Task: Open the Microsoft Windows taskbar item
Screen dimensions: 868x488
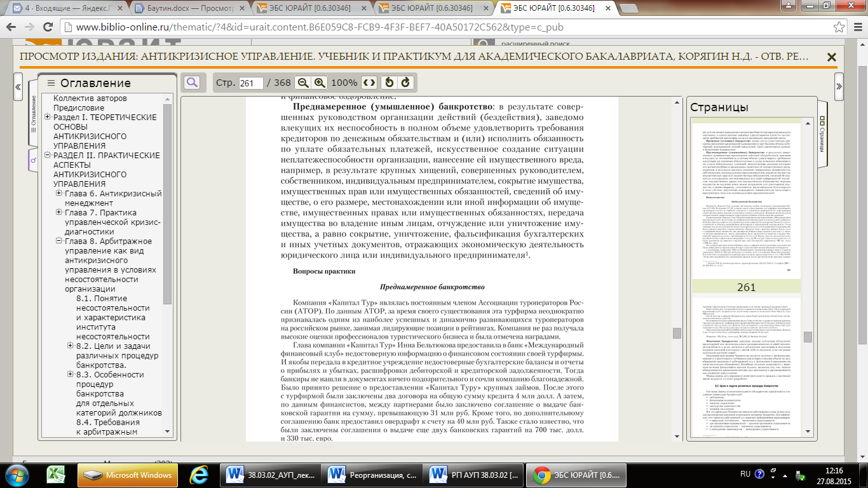Action: point(128,475)
